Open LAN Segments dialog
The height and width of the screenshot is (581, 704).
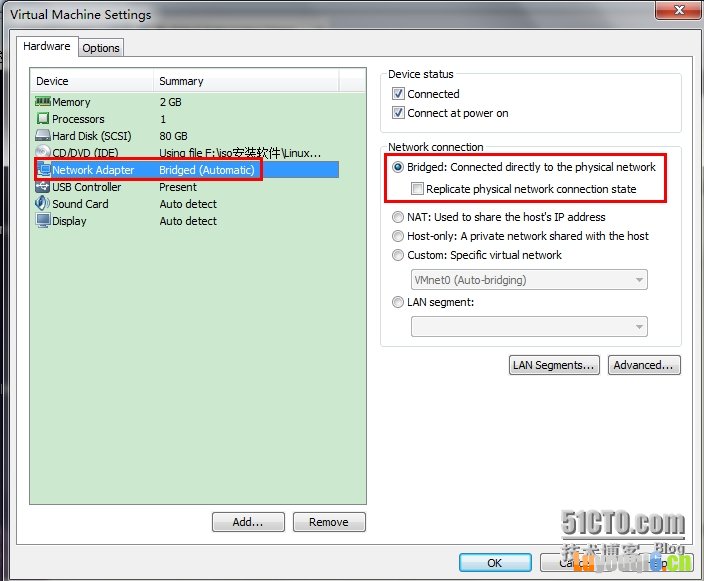pyautogui.click(x=554, y=365)
